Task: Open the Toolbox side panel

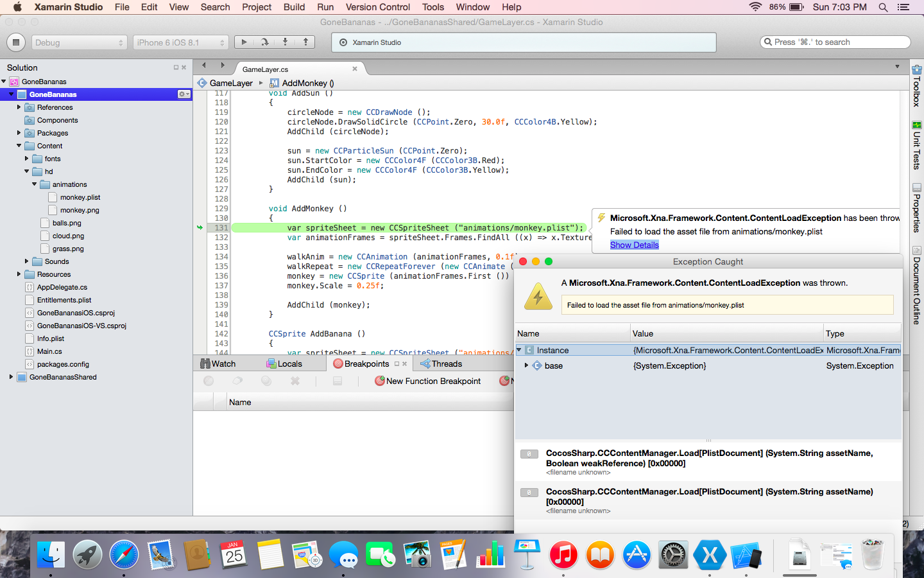Action: [917, 85]
